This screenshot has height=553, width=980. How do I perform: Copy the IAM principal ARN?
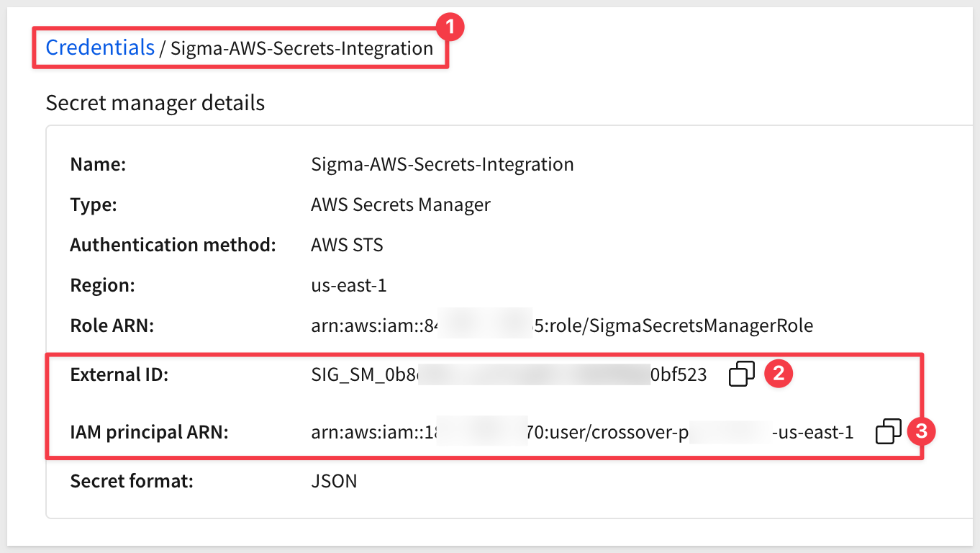tap(889, 431)
